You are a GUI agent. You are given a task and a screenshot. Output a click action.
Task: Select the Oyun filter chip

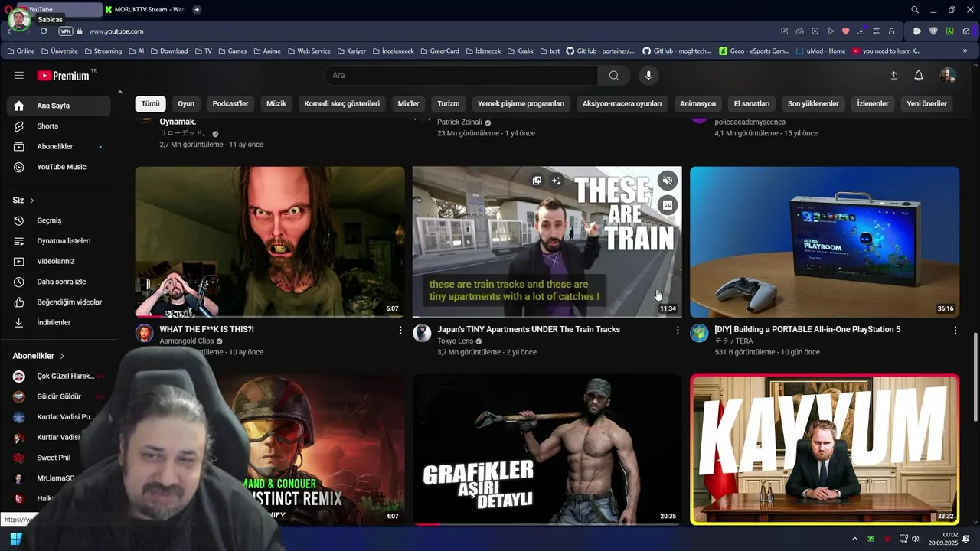[186, 103]
